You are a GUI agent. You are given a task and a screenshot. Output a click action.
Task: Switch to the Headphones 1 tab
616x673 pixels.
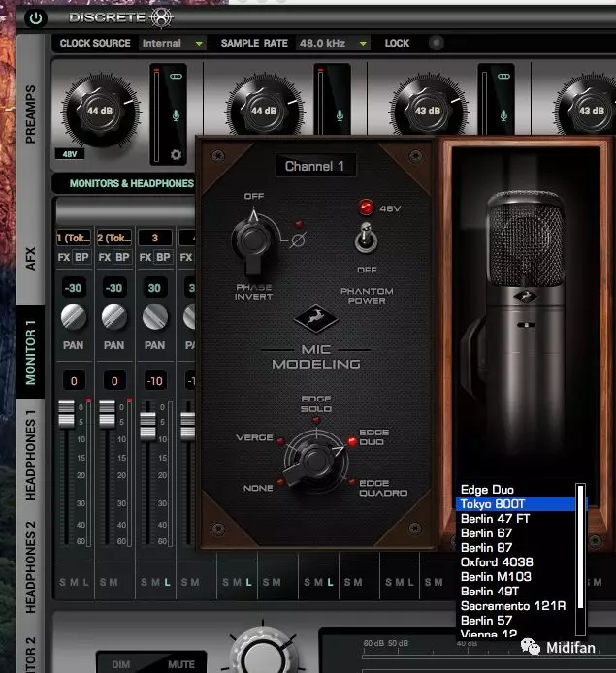click(x=30, y=454)
